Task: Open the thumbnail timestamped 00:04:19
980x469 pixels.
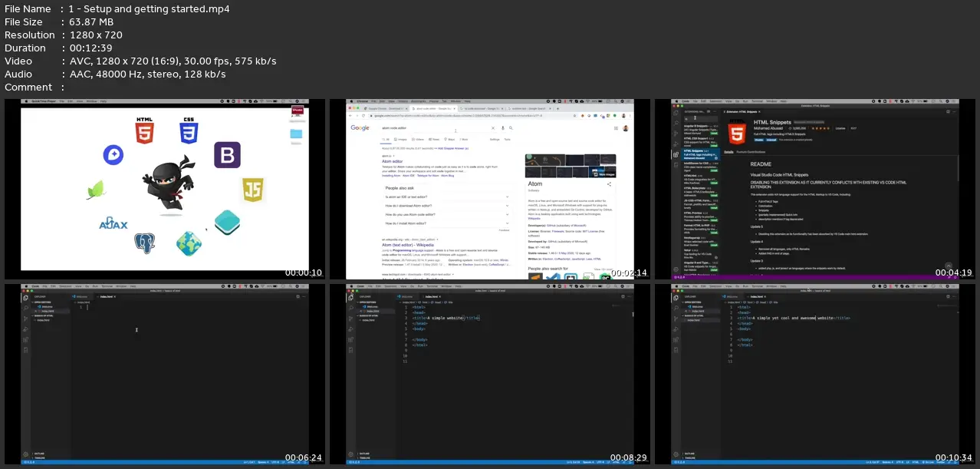Action: coord(814,189)
